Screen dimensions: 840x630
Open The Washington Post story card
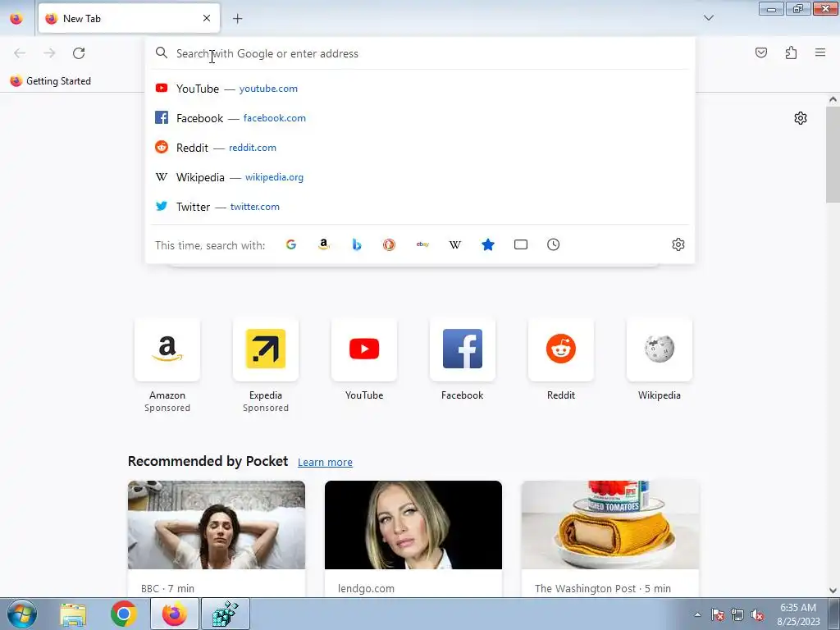(610, 538)
